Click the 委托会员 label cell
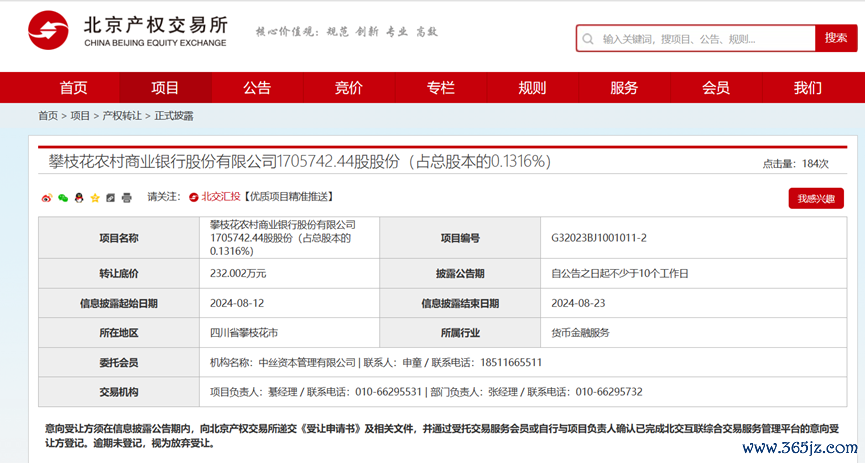 point(119,363)
